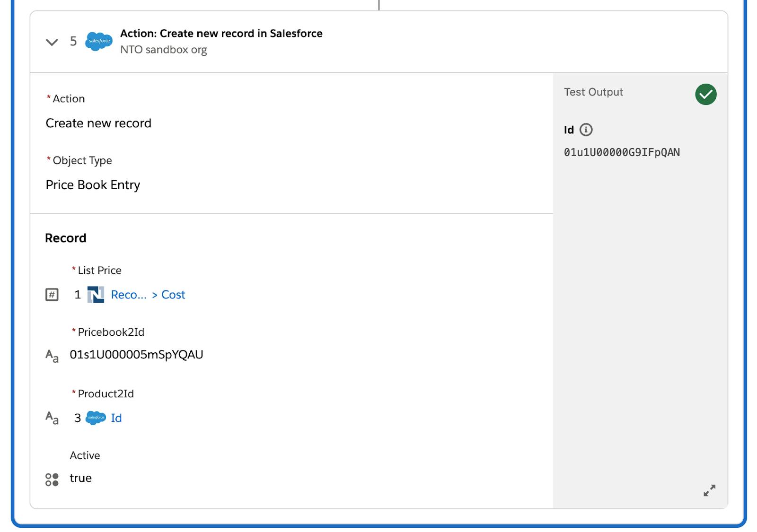Change the Active field value true
The height and width of the screenshot is (532, 757).
81,478
